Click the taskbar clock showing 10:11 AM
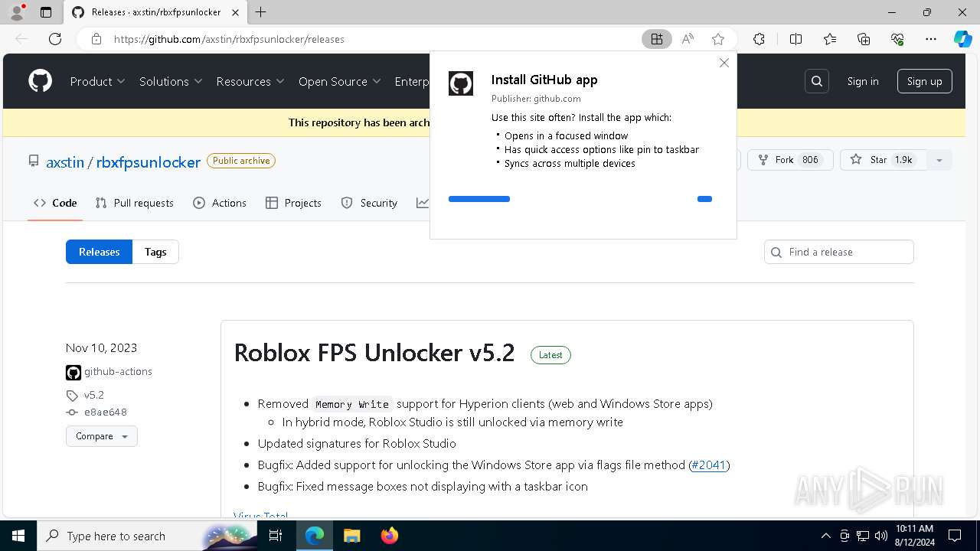Screen dimensions: 980x551 tap(914, 536)
